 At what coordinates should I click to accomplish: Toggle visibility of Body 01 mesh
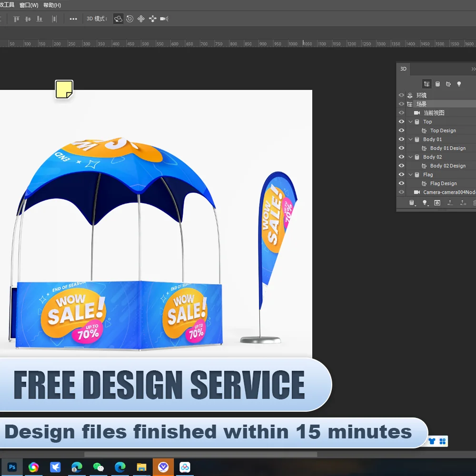[x=401, y=139]
